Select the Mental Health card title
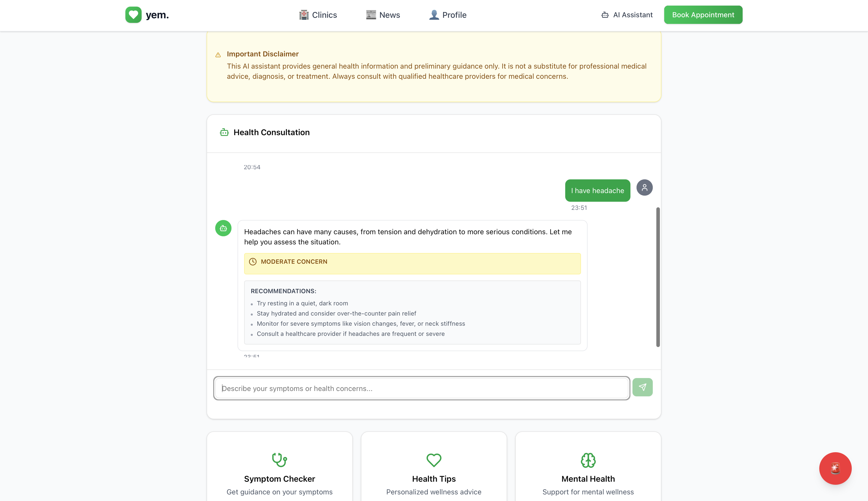 click(588, 479)
